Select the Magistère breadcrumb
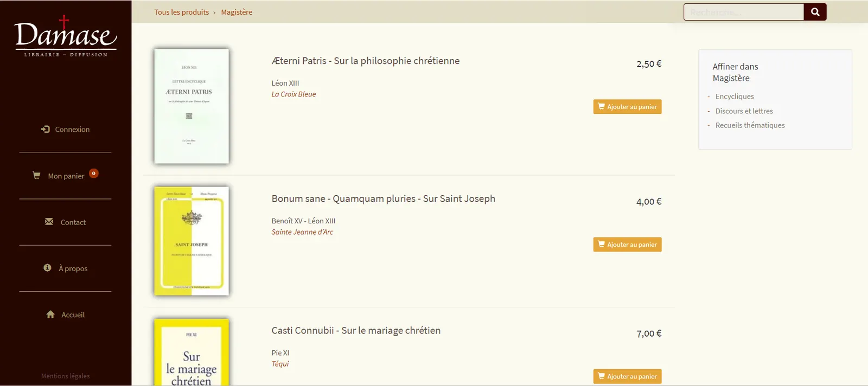Image resolution: width=868 pixels, height=386 pixels. click(x=237, y=12)
